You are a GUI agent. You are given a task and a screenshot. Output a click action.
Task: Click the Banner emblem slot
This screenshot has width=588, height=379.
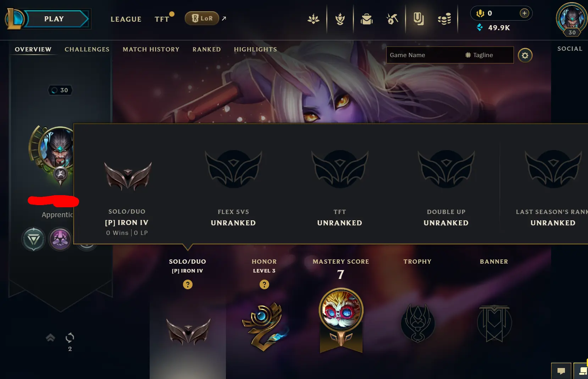coord(494,323)
